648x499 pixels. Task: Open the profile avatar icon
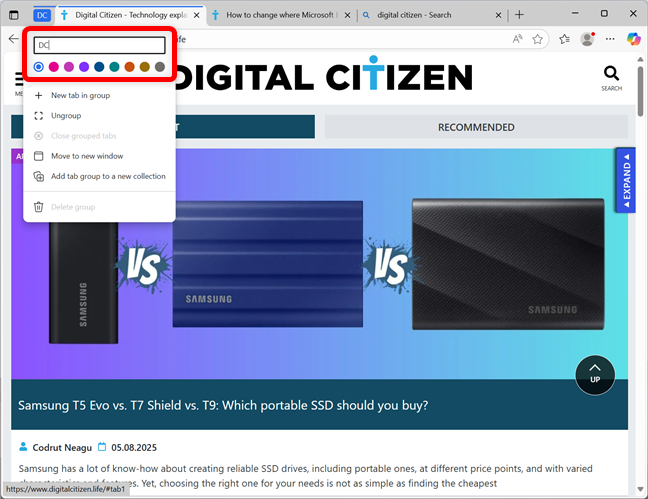587,39
